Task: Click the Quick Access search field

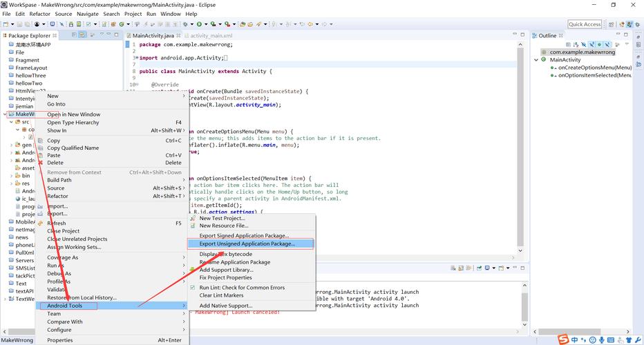Action: 585,24
